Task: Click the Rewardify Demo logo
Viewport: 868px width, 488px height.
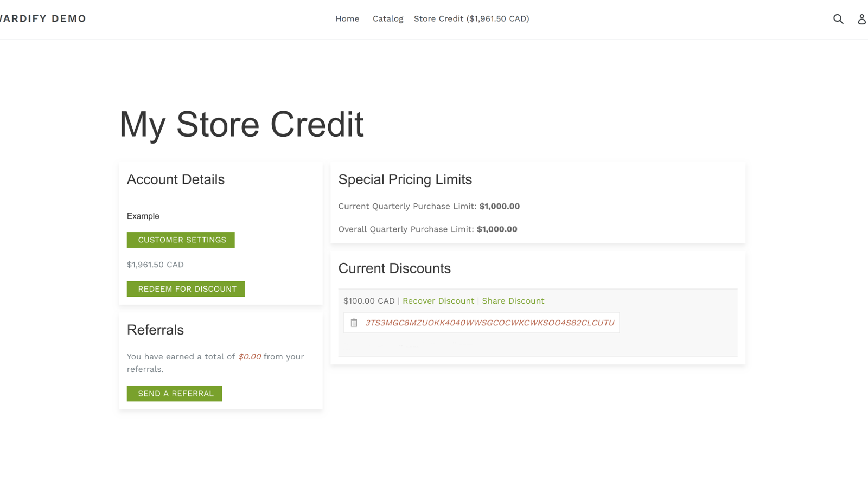Action: click(x=42, y=18)
